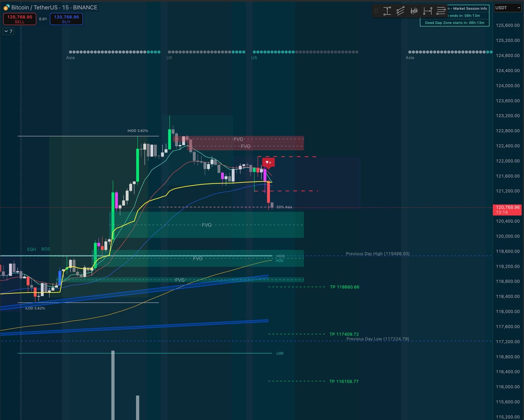Click the red short-position marker flag on chart
524x420 pixels.
[x=268, y=163]
